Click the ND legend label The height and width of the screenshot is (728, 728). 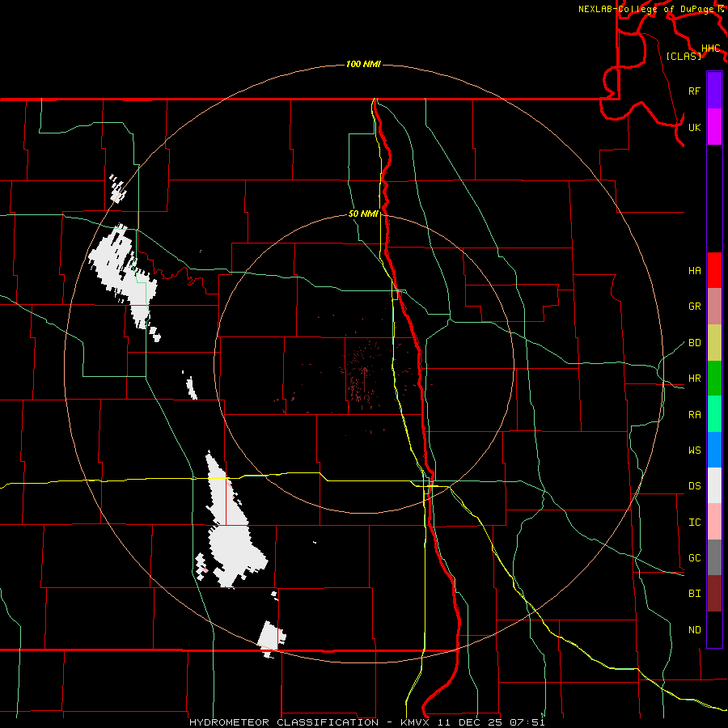click(694, 629)
